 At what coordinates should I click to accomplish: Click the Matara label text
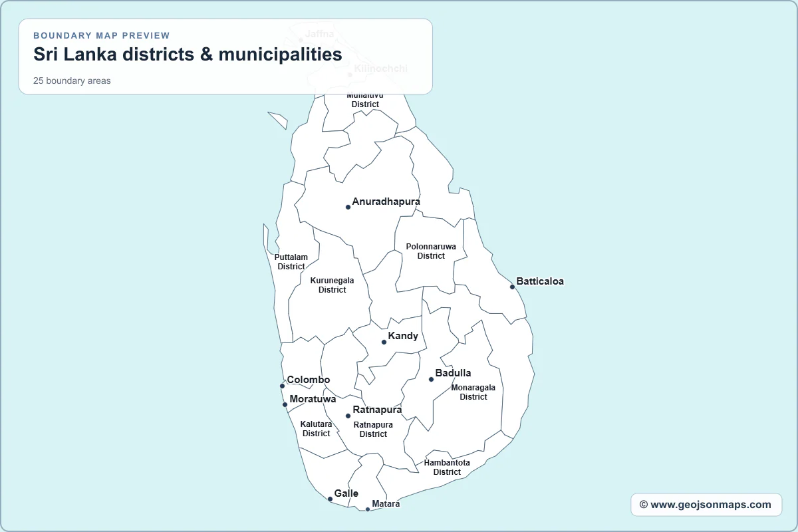point(386,504)
